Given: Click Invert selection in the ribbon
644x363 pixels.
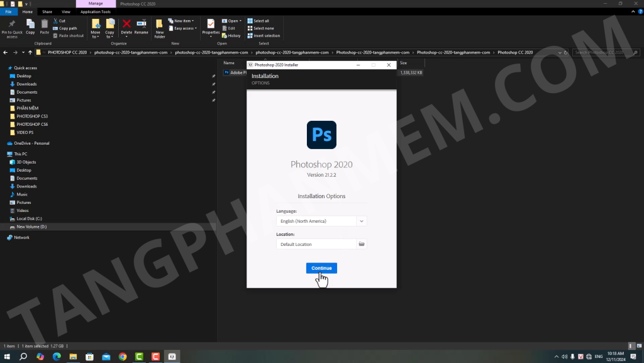Looking at the screenshot, I should coord(266,36).
